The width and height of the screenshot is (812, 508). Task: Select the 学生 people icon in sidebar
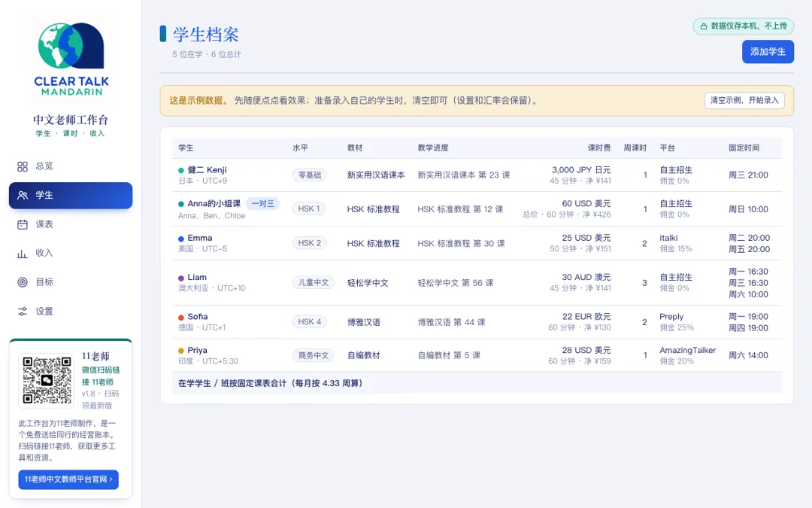23,196
